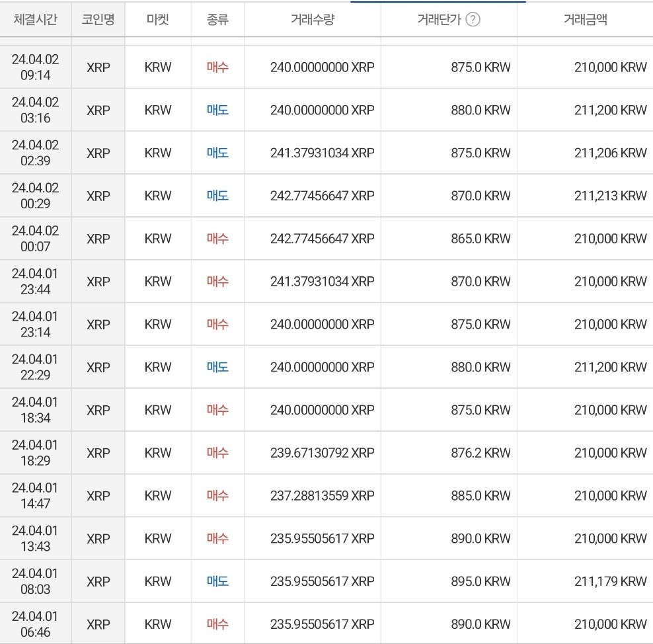Select the 체결시간 column header
Viewport: 653px width, 644px height.
point(36,19)
